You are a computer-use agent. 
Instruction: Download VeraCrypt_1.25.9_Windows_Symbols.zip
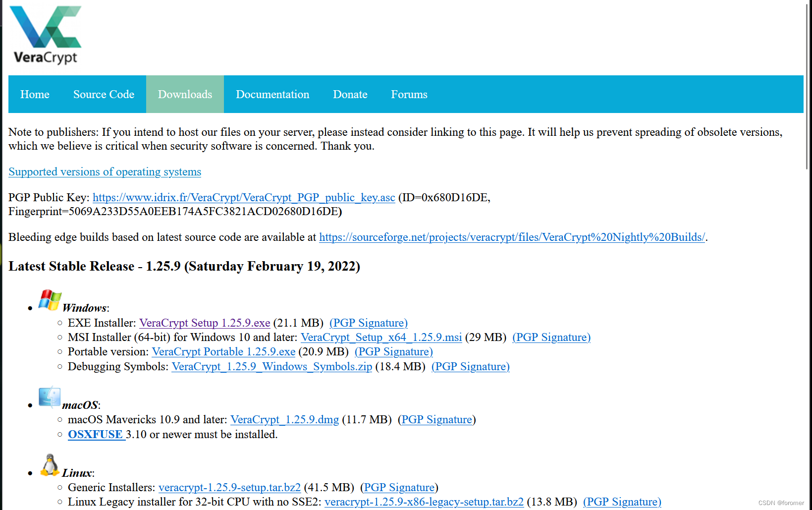(272, 366)
